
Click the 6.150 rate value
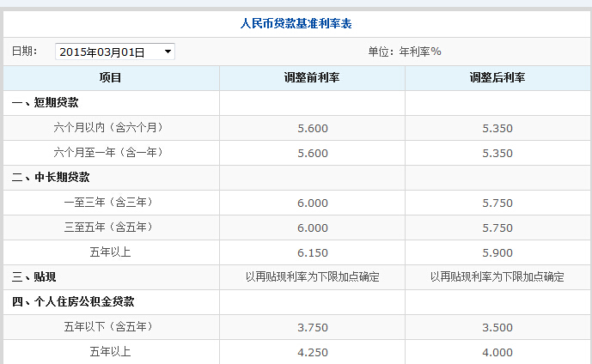tap(312, 252)
